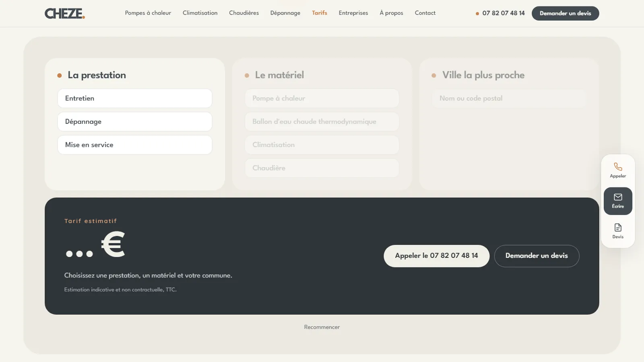
Task: Open Dépannage in the top navigation
Action: click(x=285, y=13)
